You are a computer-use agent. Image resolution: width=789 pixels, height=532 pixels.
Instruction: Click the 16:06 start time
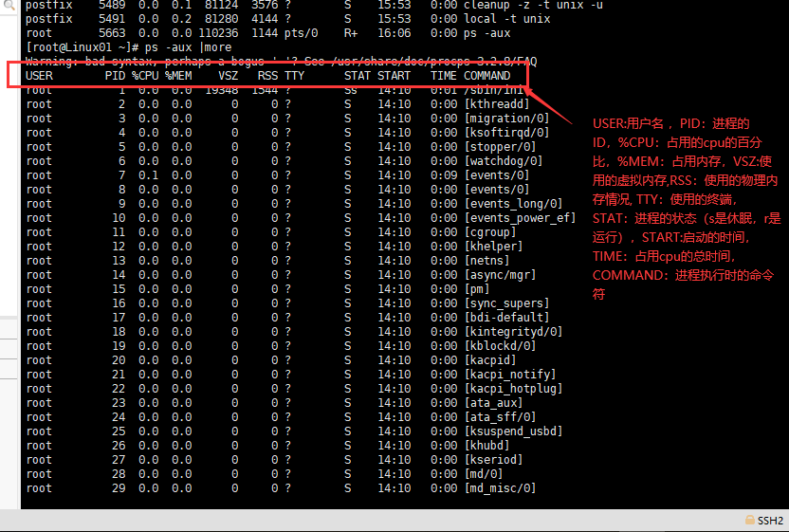[x=394, y=33]
